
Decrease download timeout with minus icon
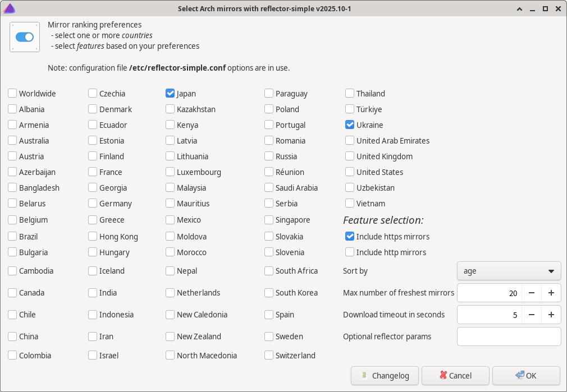point(531,315)
